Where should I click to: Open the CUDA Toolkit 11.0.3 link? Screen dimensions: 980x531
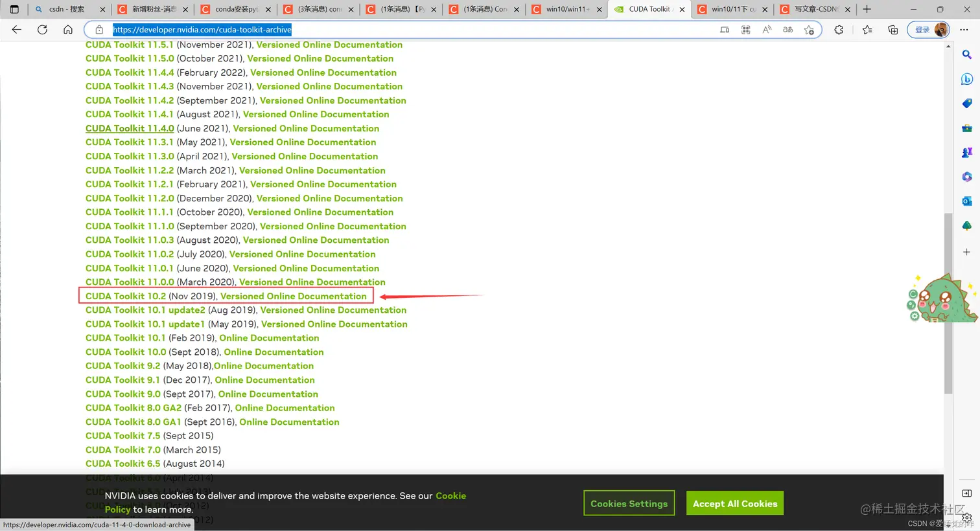coord(130,240)
